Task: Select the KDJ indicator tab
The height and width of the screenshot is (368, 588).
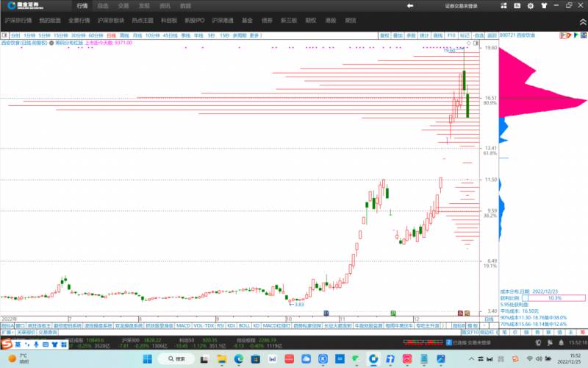Action: pos(232,325)
